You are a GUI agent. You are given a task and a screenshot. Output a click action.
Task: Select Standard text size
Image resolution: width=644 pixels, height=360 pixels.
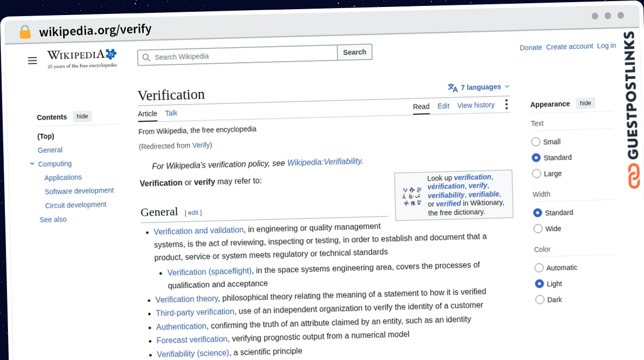[536, 157]
